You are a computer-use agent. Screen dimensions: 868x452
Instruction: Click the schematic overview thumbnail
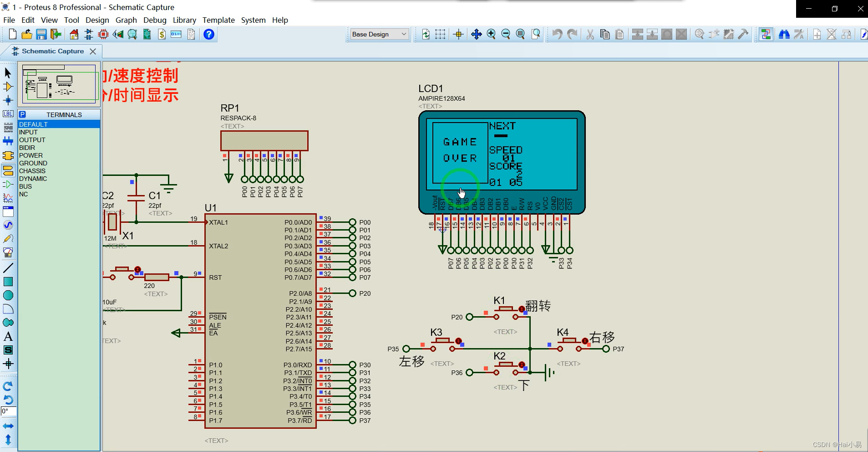click(59, 84)
